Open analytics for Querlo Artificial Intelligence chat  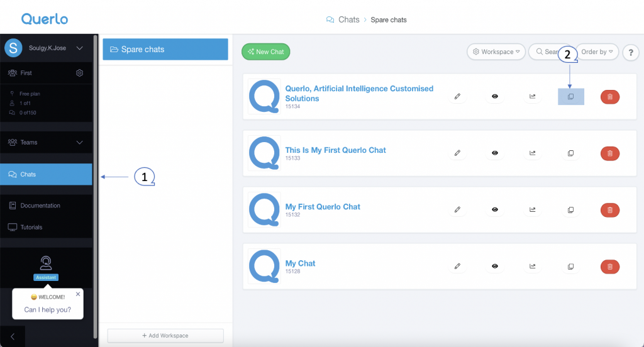(532, 97)
